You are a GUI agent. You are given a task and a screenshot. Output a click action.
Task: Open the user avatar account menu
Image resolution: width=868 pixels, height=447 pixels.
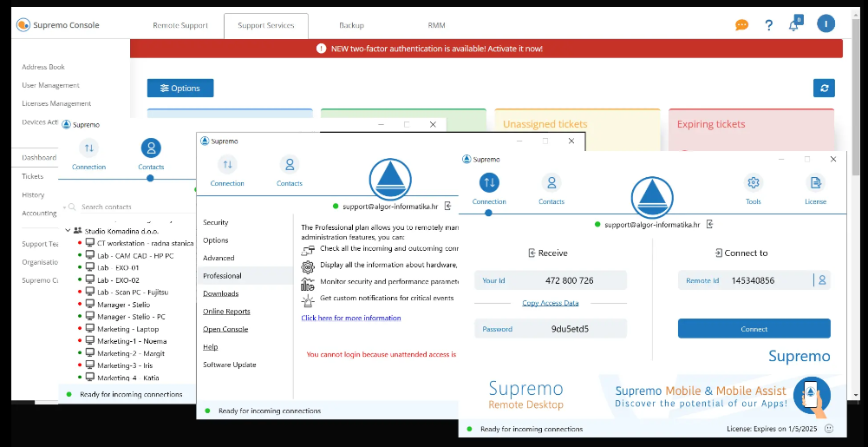pyautogui.click(x=826, y=24)
